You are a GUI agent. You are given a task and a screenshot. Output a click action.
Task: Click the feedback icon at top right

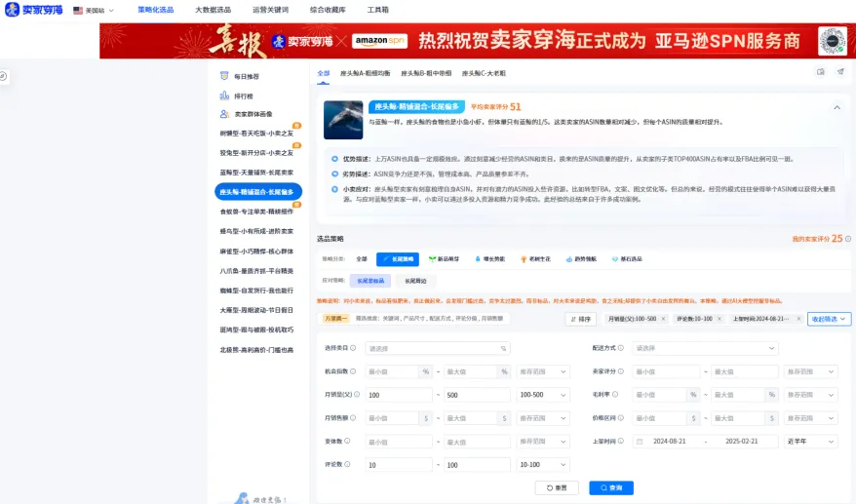click(821, 72)
